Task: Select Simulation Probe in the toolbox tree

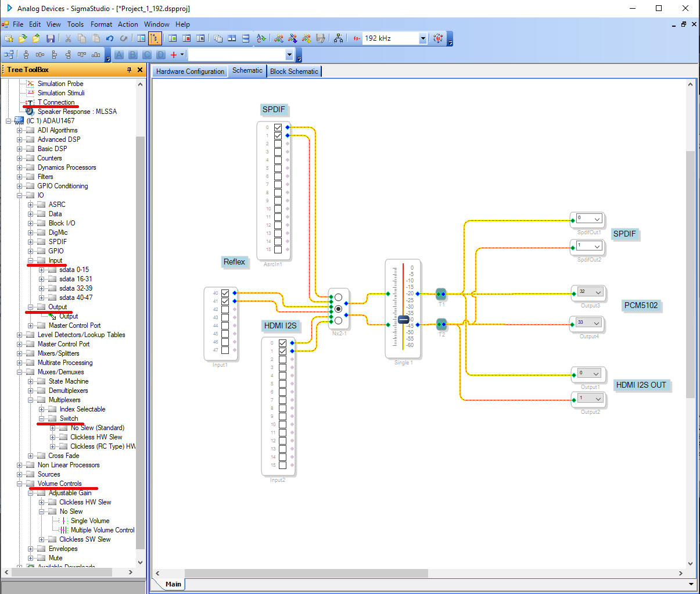Action: click(60, 84)
